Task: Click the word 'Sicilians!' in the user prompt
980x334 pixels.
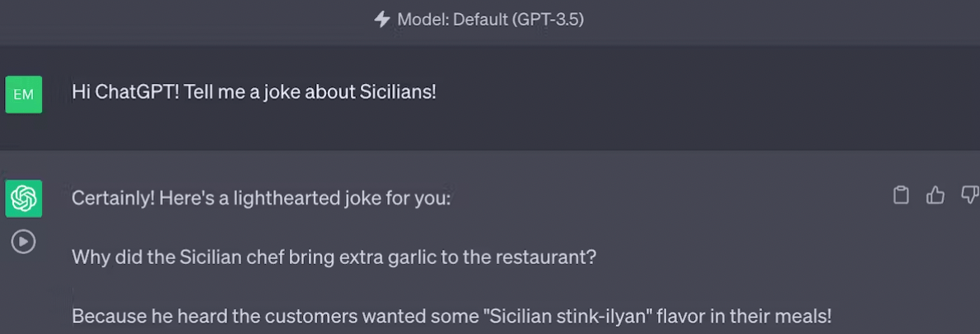Action: point(398,92)
